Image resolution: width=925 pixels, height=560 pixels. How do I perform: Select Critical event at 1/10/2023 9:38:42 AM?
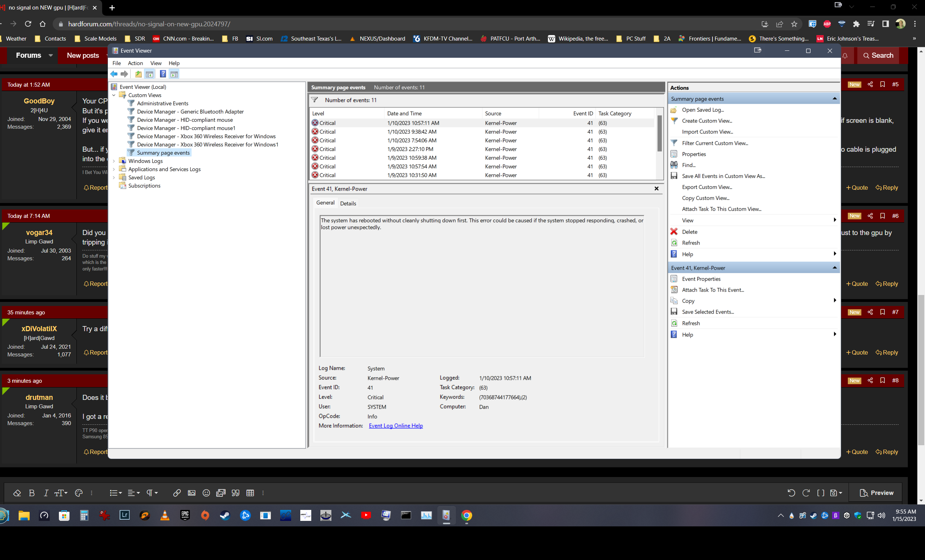coord(482,132)
